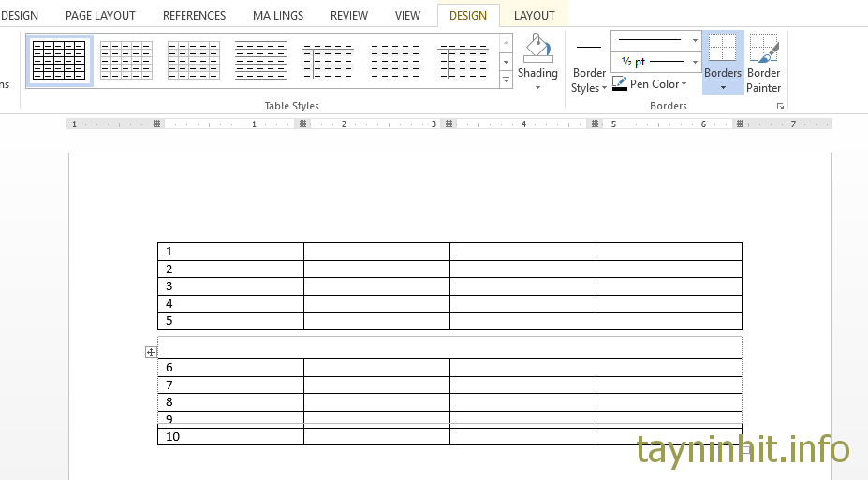
Task: Click the table cell containing 10
Action: tap(230, 437)
